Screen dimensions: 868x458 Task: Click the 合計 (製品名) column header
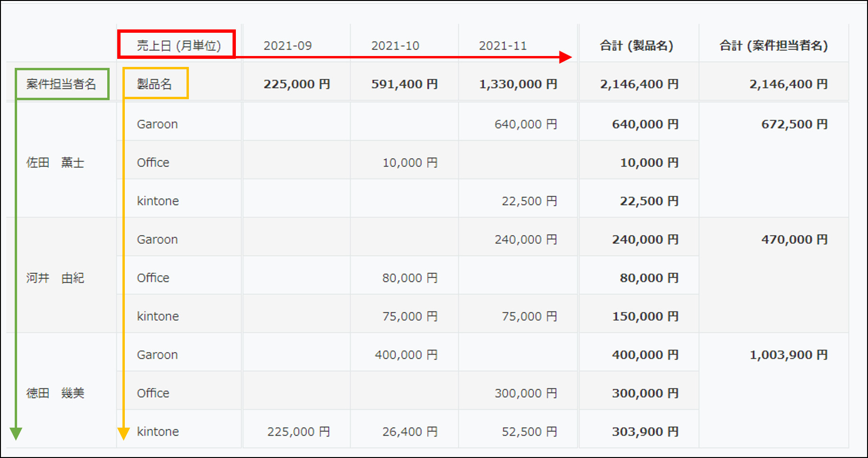click(636, 46)
